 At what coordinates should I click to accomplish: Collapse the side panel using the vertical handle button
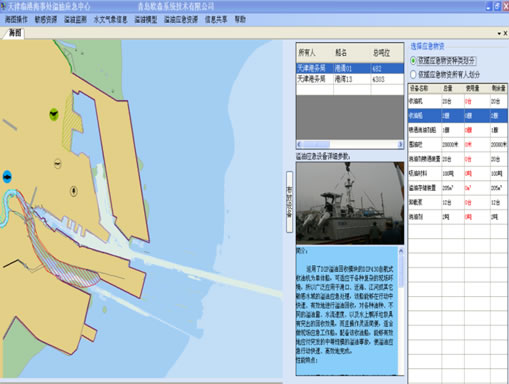(289, 202)
